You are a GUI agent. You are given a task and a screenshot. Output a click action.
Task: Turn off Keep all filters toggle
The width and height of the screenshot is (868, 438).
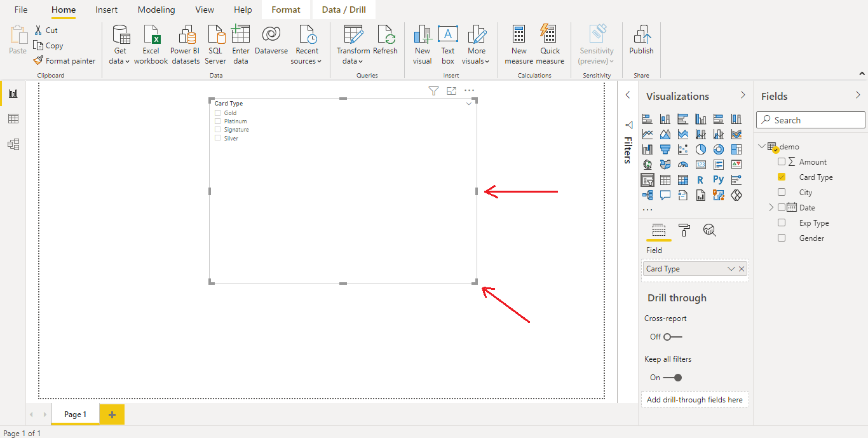coord(672,378)
